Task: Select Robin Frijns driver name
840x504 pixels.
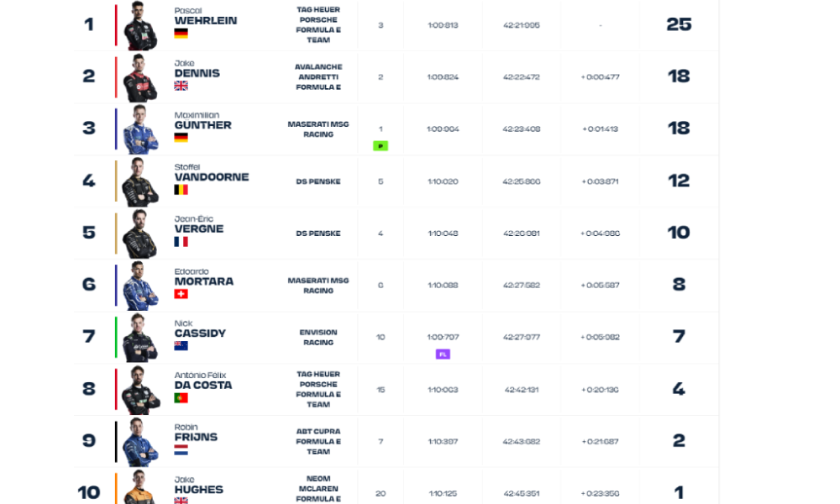Action: [196, 437]
